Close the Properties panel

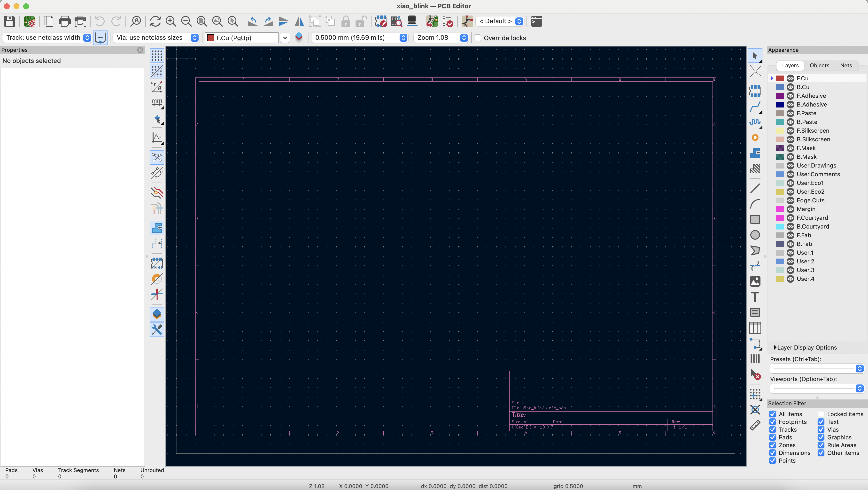pyautogui.click(x=140, y=50)
